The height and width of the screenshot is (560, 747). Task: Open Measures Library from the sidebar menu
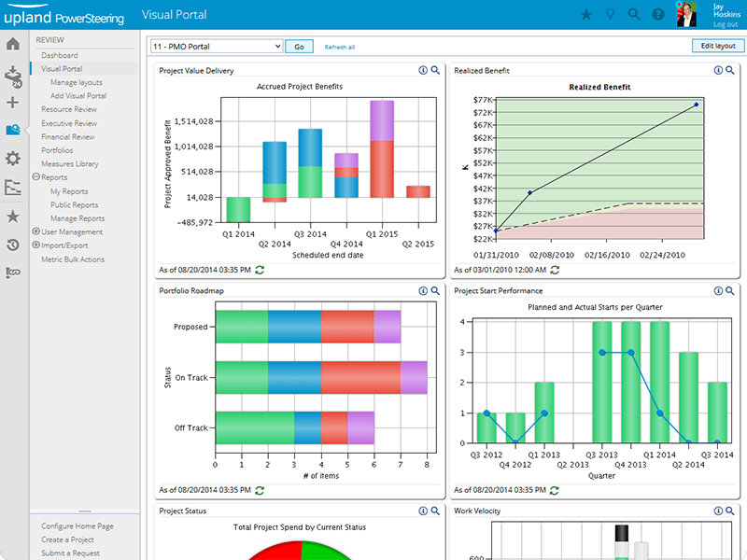click(69, 163)
